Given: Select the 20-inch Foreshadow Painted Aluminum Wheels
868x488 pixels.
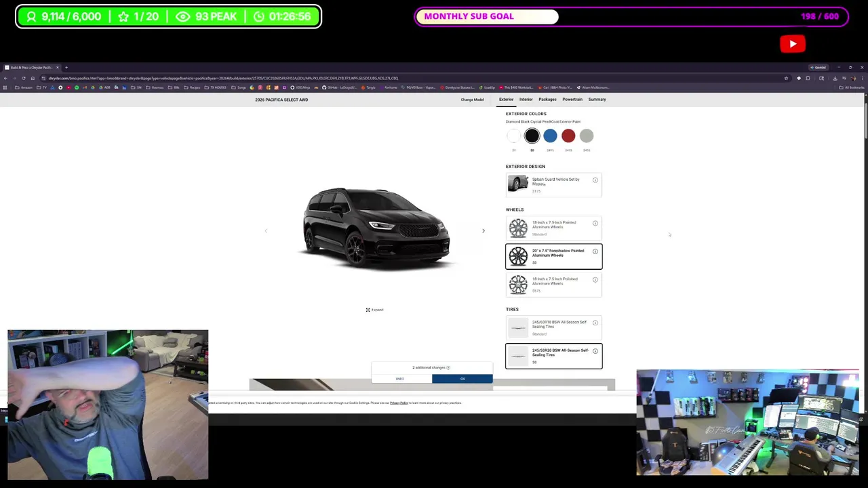Looking at the screenshot, I should [x=553, y=257].
